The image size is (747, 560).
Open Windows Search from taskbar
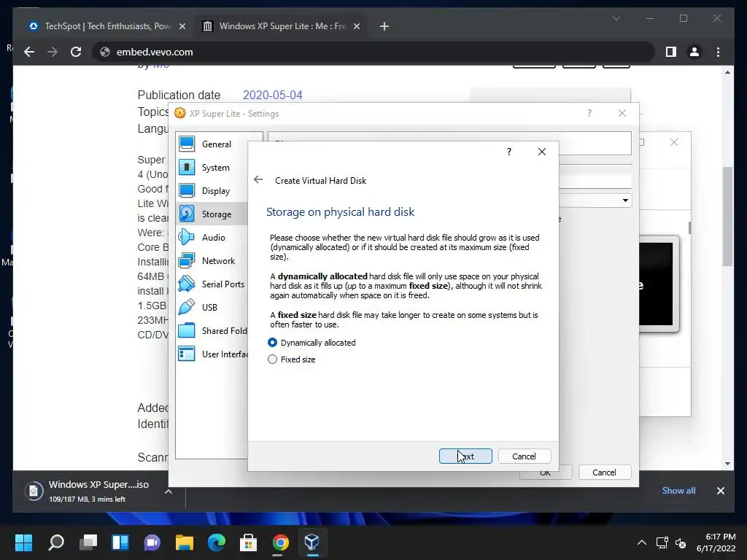point(56,542)
